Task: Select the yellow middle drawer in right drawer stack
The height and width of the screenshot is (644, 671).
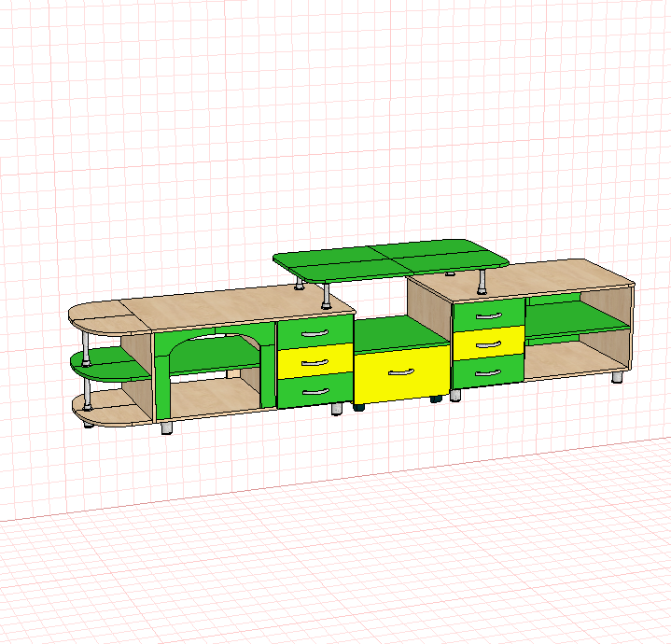Action: 489,343
